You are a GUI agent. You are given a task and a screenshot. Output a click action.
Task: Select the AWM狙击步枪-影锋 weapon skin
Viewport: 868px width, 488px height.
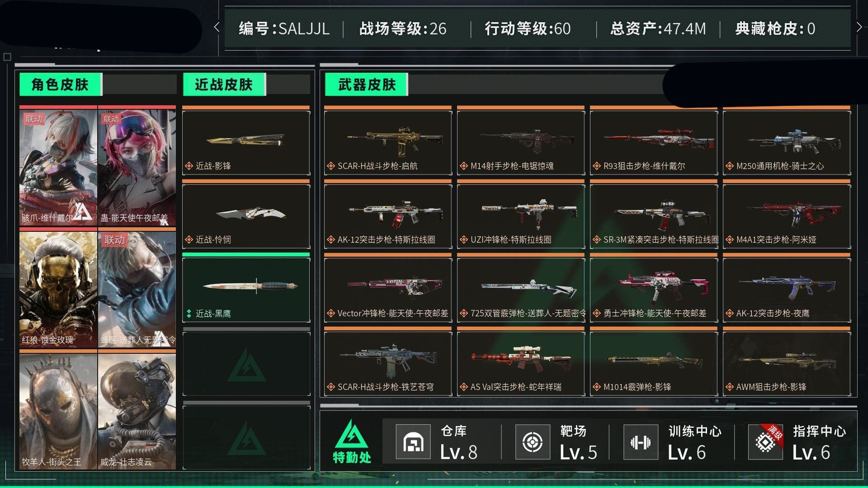[x=787, y=363]
